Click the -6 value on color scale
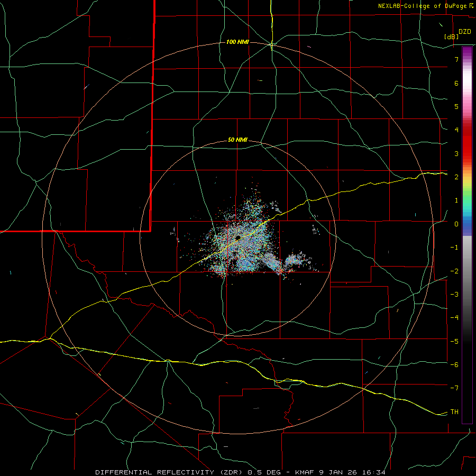 454,365
